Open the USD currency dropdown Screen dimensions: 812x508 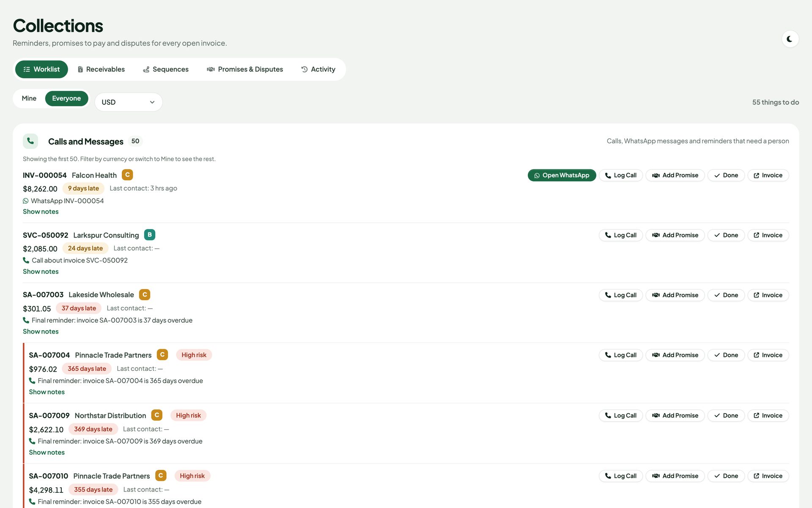pos(129,102)
